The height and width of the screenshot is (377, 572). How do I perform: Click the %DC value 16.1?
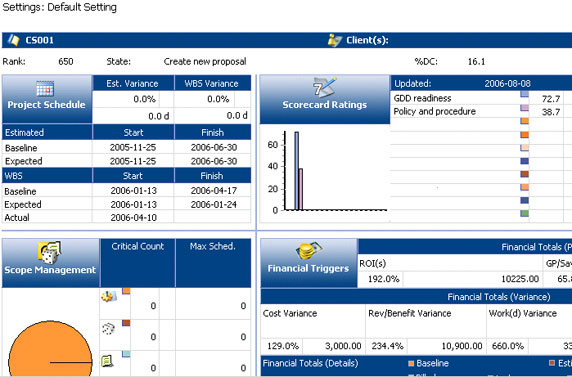point(476,61)
